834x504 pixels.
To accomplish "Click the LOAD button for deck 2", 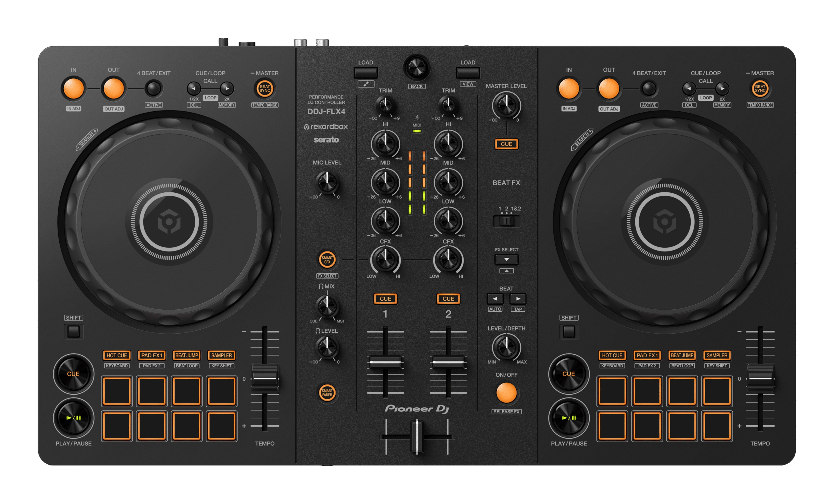I will [468, 73].
